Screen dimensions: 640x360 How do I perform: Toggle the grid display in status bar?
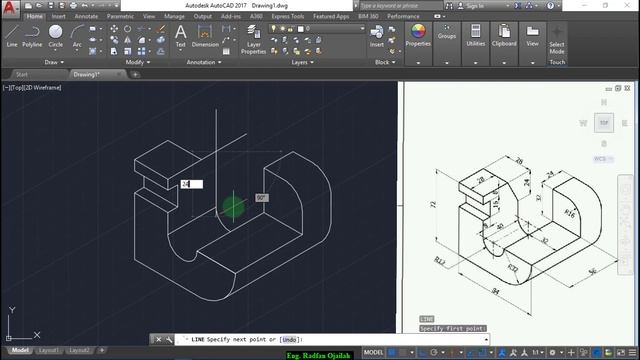pyautogui.click(x=392, y=352)
